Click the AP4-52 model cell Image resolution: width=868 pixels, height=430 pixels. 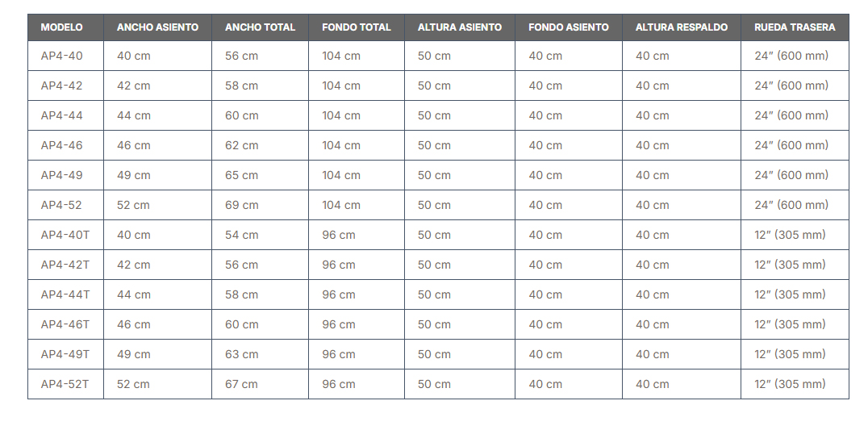coord(61,206)
